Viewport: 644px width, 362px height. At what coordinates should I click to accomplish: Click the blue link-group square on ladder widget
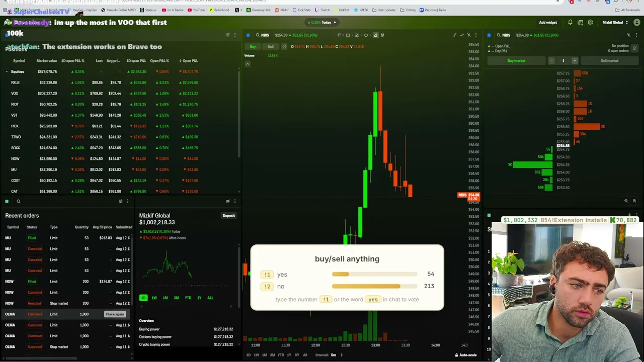(x=489, y=35)
